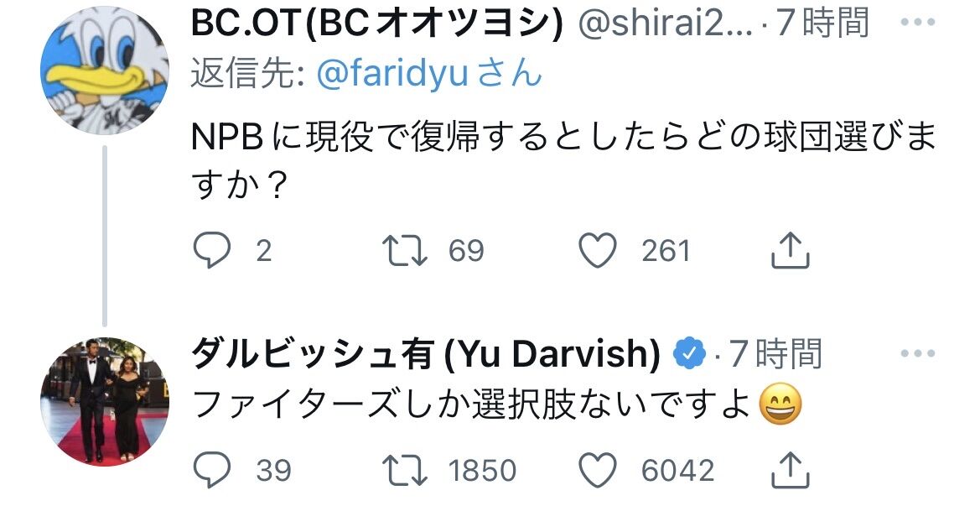Like the BC.OT tweet with 261 likes
The image size is (980, 506).
tap(598, 250)
